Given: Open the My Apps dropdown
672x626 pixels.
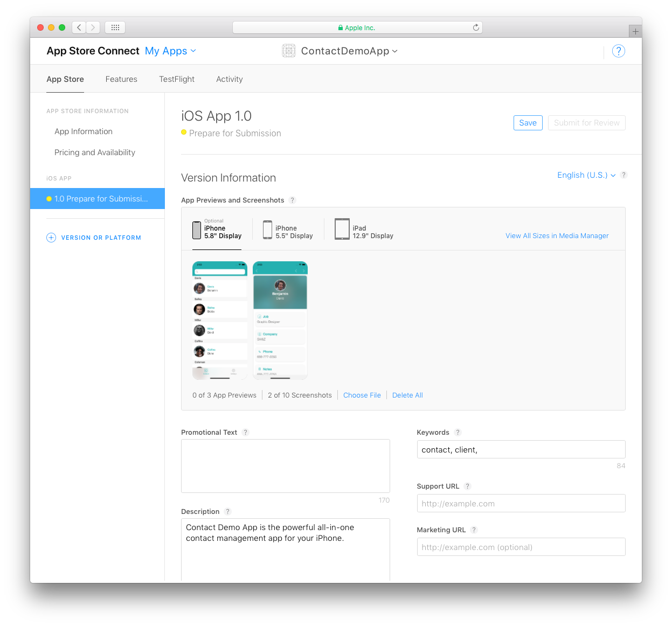Looking at the screenshot, I should tap(170, 51).
